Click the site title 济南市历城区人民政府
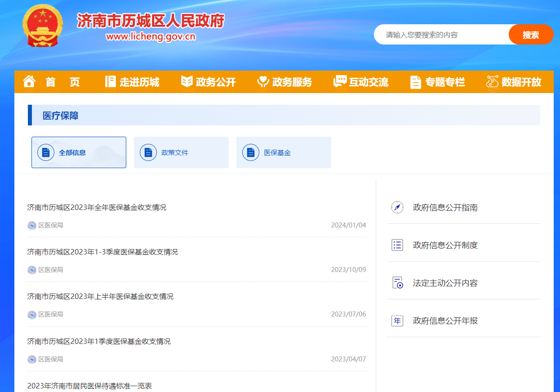The height and width of the screenshot is (392, 560). (x=151, y=20)
